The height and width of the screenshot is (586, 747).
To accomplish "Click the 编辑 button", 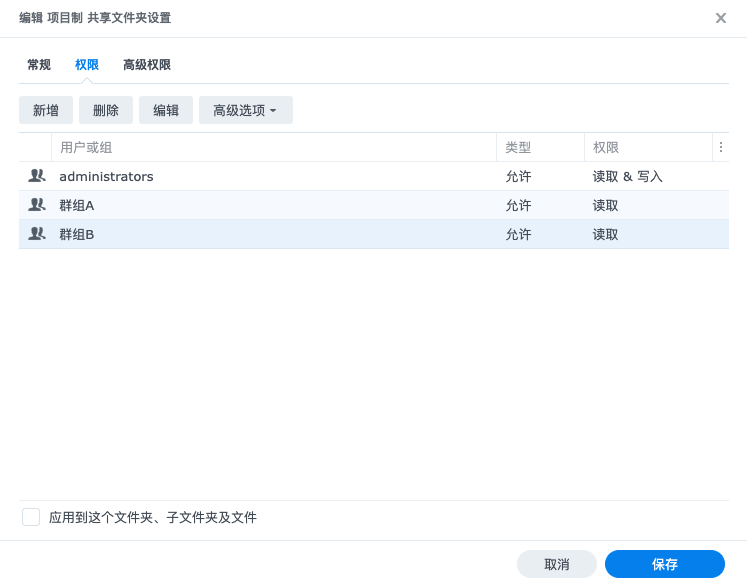I will pyautogui.click(x=166, y=111).
